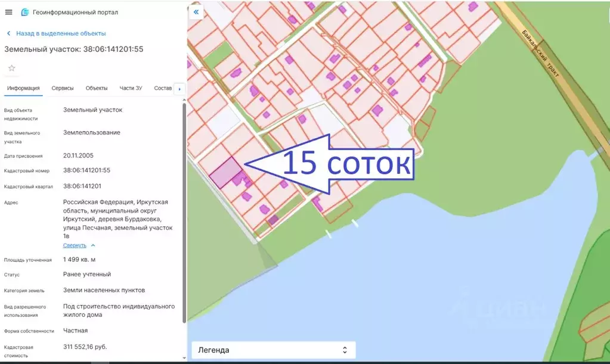Switch to the Информация tab
The image size is (610, 364).
click(x=23, y=88)
